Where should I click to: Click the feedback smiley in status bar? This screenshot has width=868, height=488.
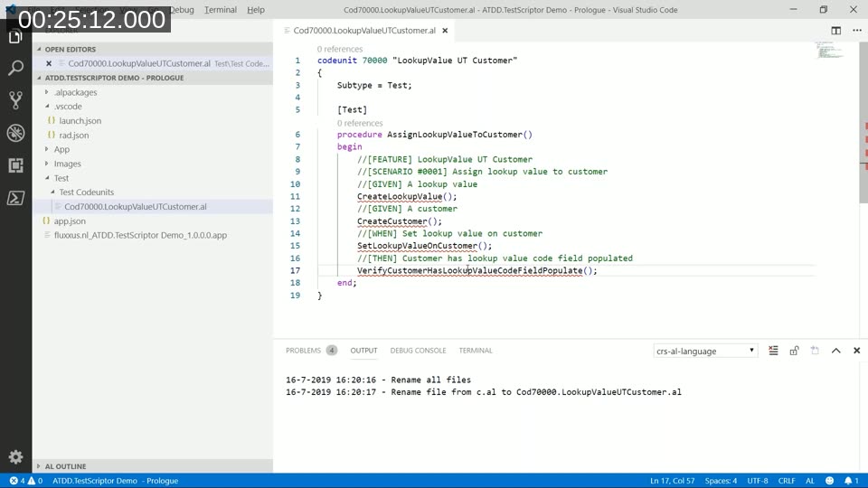tap(829, 481)
